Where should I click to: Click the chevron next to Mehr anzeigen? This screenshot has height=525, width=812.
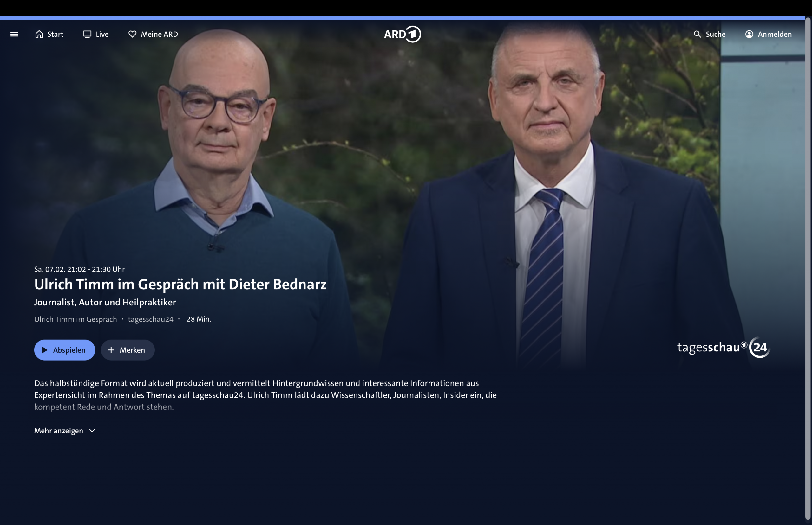(92, 431)
